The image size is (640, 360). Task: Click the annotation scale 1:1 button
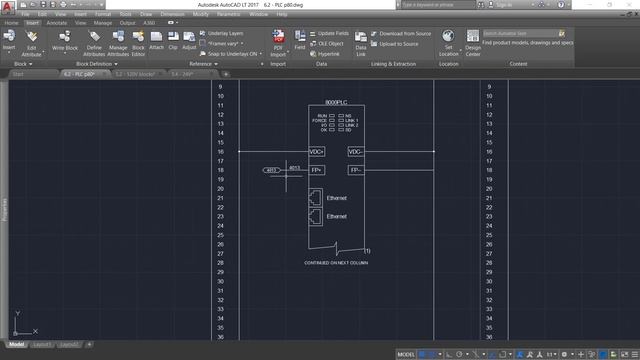tap(551, 354)
